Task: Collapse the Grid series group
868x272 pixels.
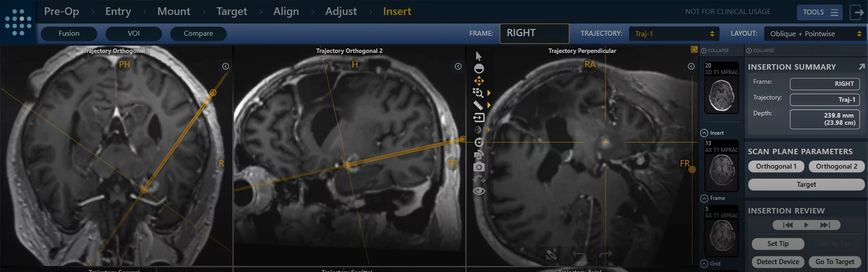Action: [704, 263]
